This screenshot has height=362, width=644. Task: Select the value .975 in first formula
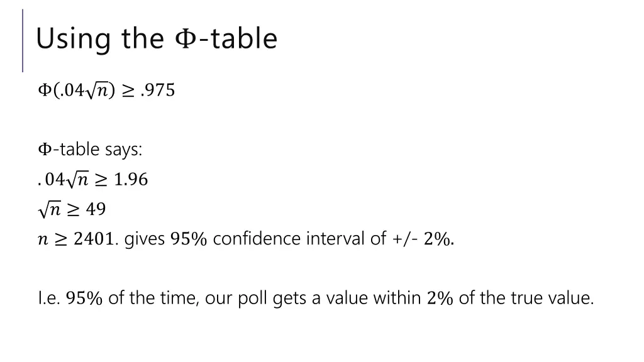coord(158,90)
